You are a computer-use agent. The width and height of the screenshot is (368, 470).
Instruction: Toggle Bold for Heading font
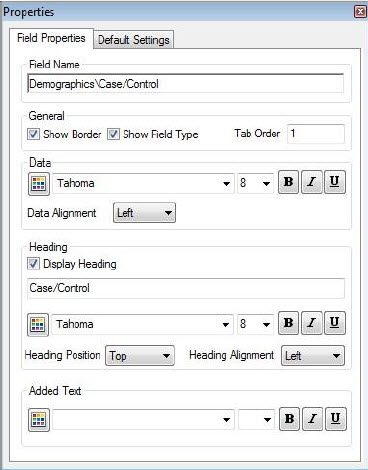289,323
